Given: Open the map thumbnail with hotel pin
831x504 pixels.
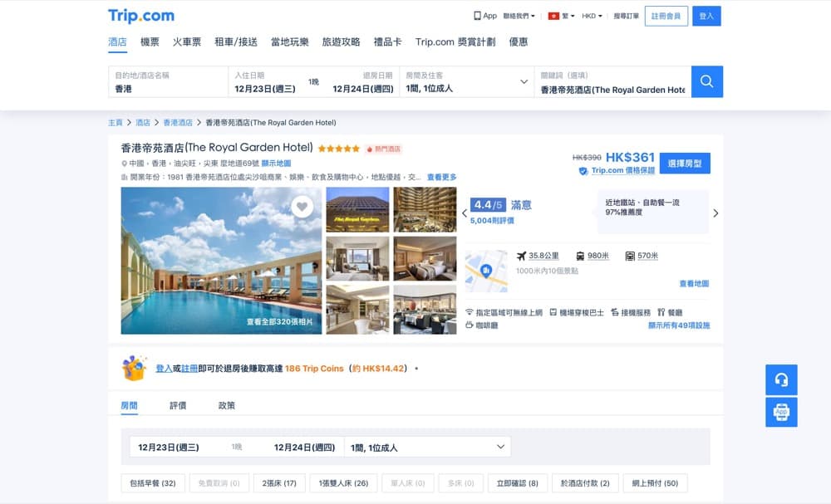Looking at the screenshot, I should [486, 271].
